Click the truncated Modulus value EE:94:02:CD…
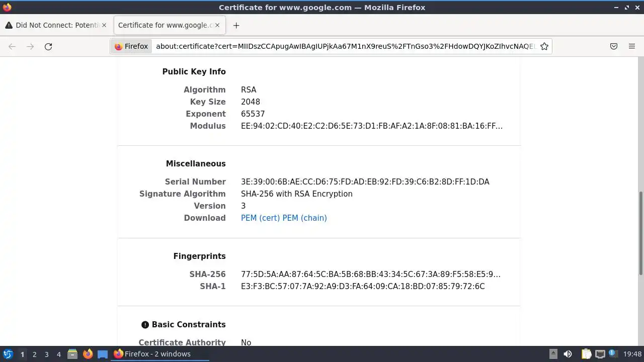Image resolution: width=644 pixels, height=362 pixels. (x=372, y=126)
